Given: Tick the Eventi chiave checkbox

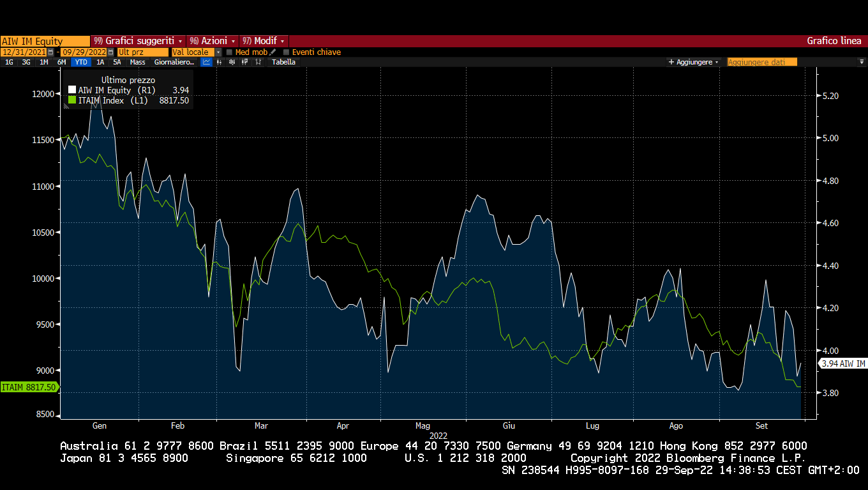Looking at the screenshot, I should pos(286,52).
